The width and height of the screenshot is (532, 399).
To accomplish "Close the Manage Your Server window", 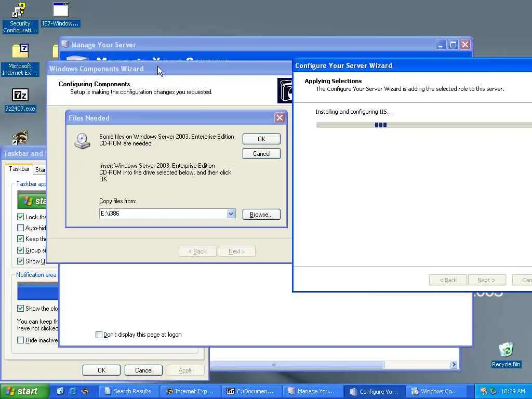I will click(x=465, y=45).
